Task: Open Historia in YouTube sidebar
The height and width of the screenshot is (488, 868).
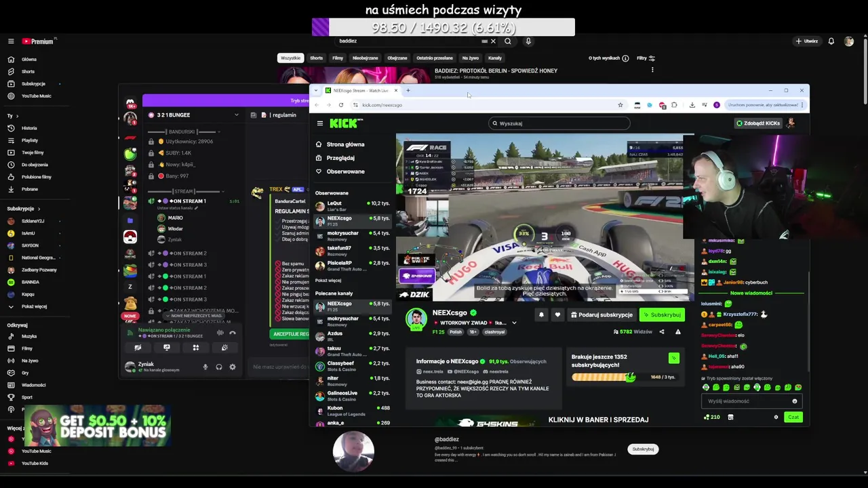Action: [29, 128]
